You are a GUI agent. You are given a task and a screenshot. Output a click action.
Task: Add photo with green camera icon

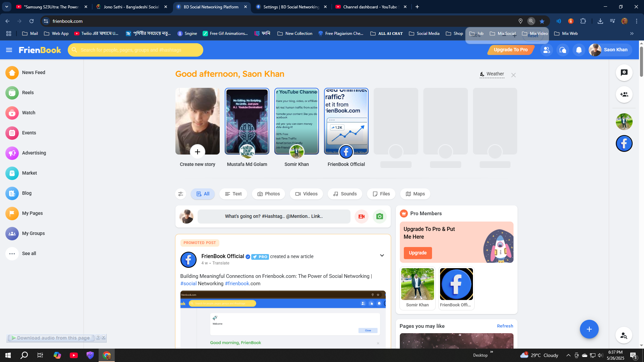[380, 217]
